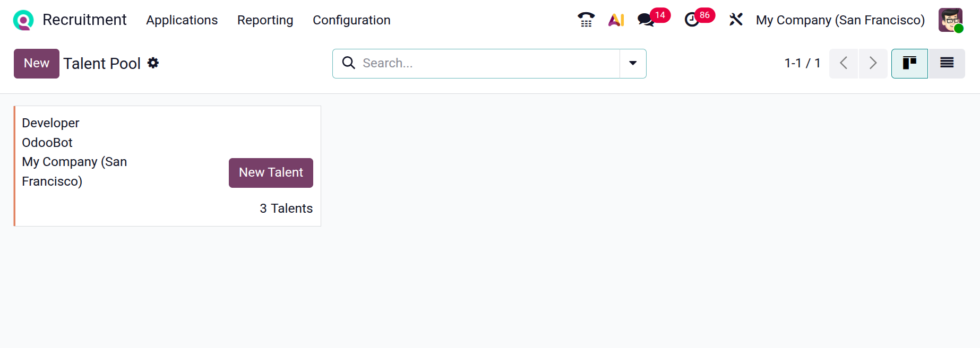Click the Talent Pool gear settings icon

153,63
